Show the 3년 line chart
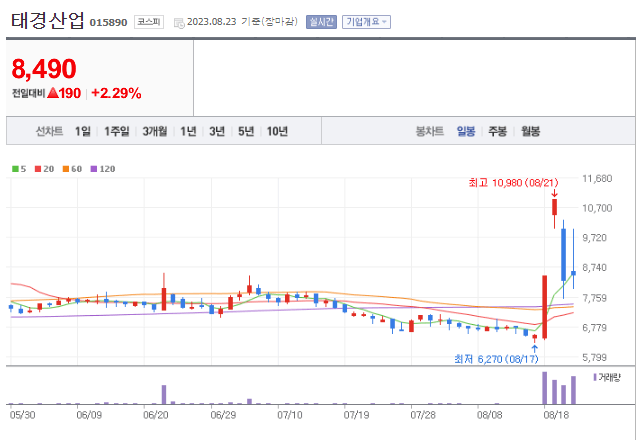Viewport: 636px width, 440px height. [x=217, y=131]
